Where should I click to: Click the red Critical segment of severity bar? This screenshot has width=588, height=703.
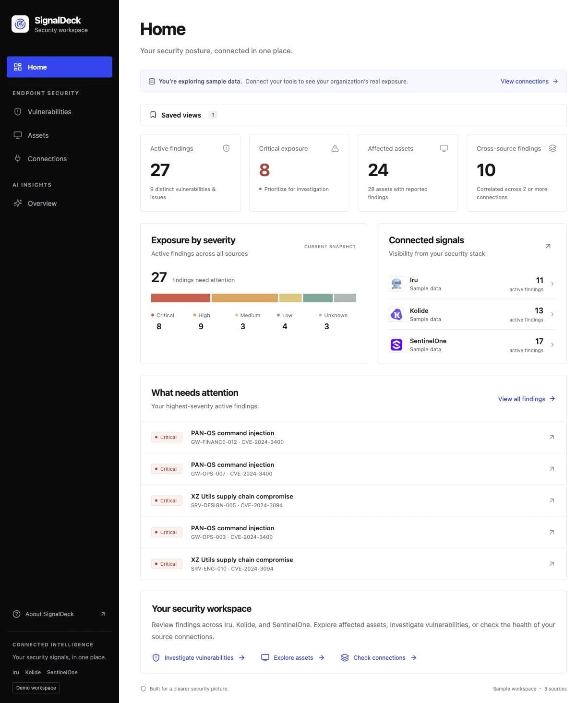tap(180, 298)
